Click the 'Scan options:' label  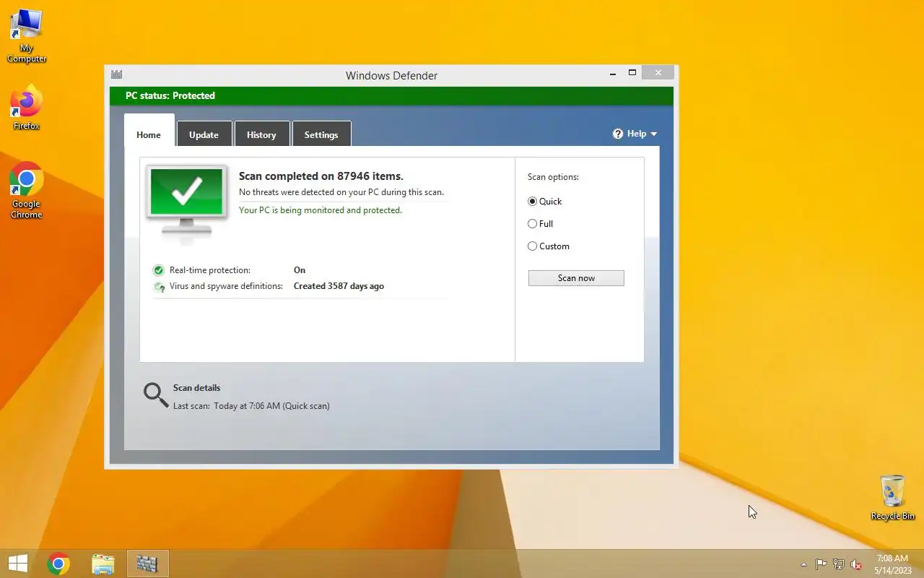(553, 177)
